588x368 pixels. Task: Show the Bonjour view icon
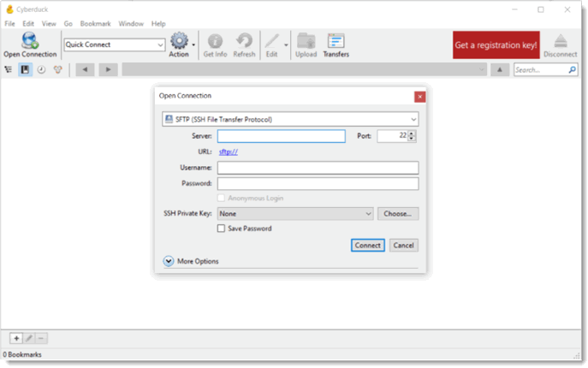pyautogui.click(x=57, y=69)
